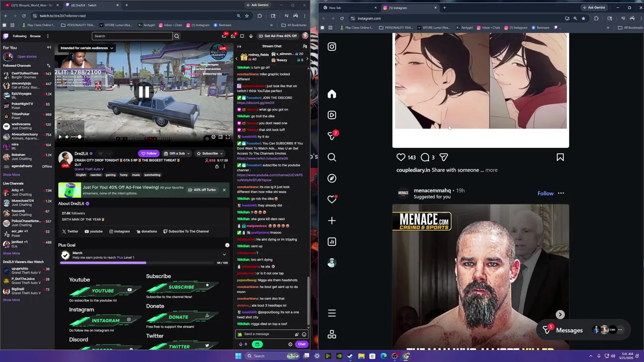The width and height of the screenshot is (644, 362).
Task: Expand the couplediary.in caption with more
Action: (492, 170)
